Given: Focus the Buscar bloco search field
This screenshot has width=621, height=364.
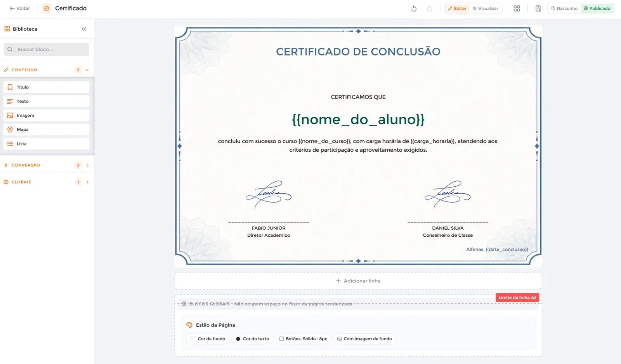Looking at the screenshot, I should pos(47,50).
